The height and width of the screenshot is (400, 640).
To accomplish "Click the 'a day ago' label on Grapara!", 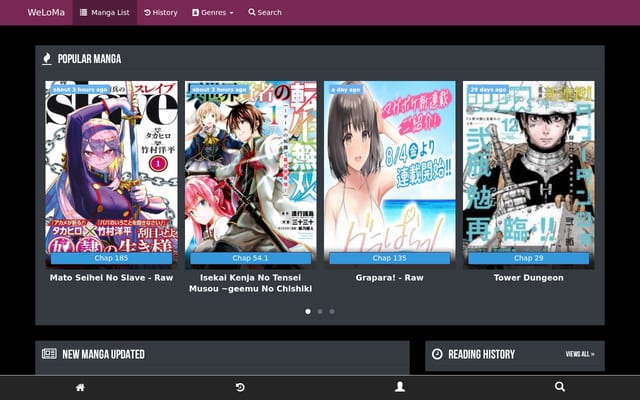I will pyautogui.click(x=346, y=89).
